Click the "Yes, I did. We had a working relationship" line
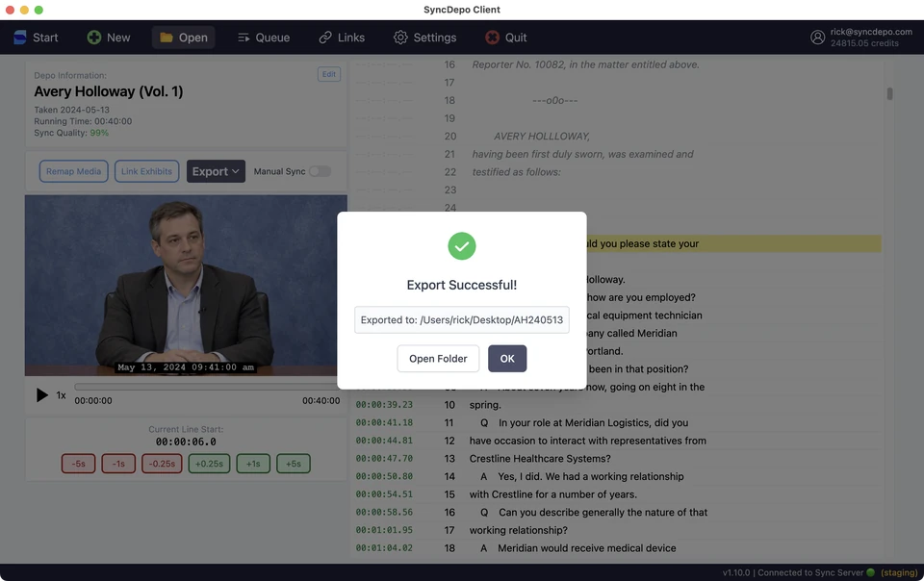Viewport: 924px width, 581px height. pyautogui.click(x=590, y=476)
